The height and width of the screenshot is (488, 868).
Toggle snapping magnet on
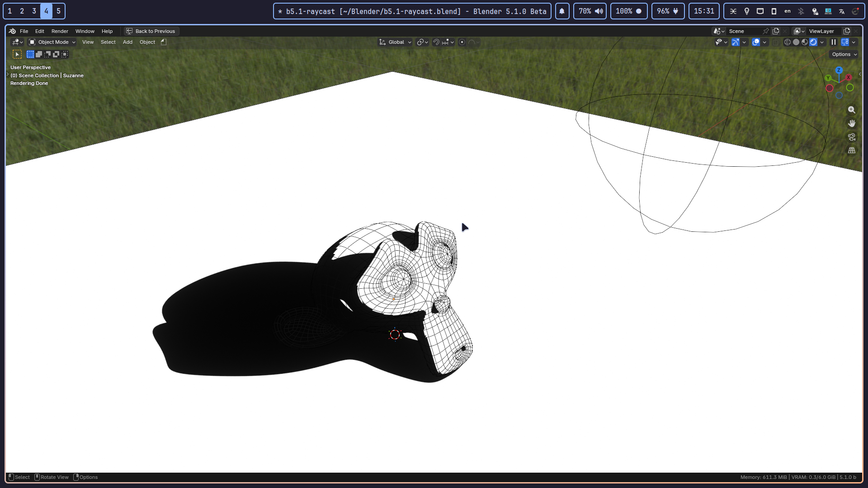[x=436, y=42]
